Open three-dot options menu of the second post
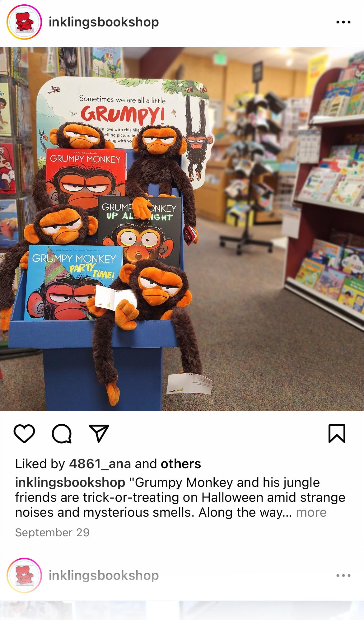Screen dimensions: 364x620 click(x=343, y=576)
